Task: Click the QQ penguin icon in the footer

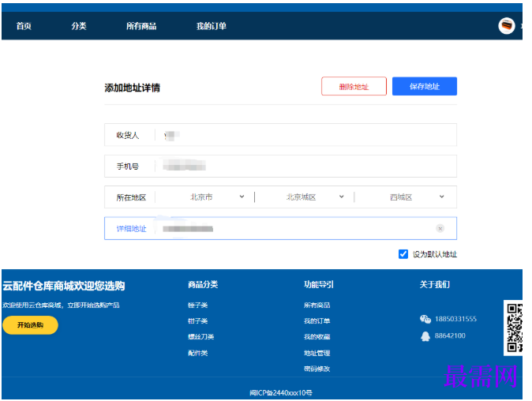Action: click(x=425, y=335)
